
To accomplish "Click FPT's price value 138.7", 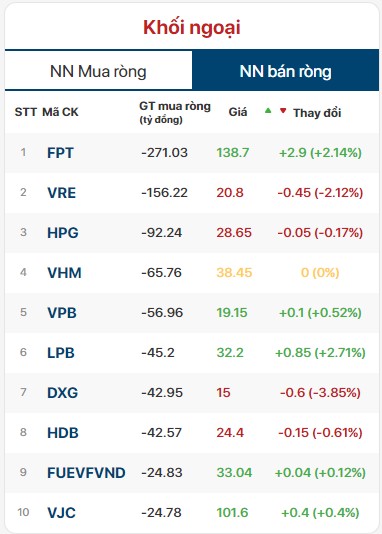I will click(233, 153).
